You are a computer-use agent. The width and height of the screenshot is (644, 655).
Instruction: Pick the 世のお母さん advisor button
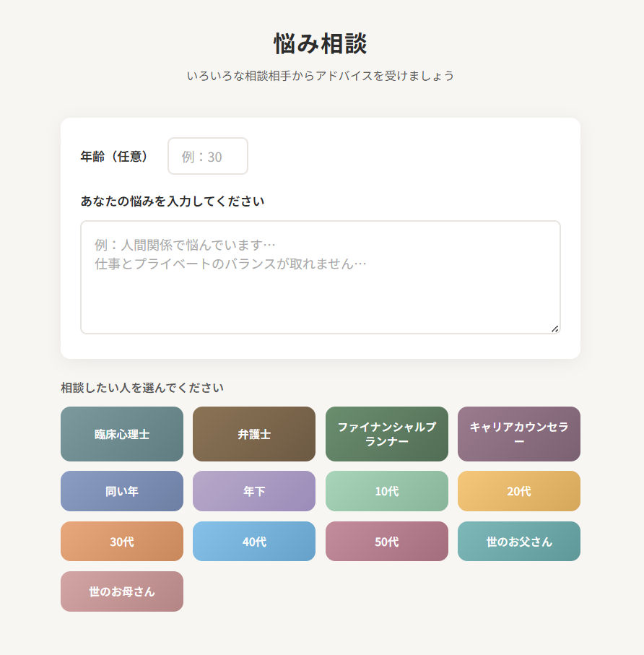pyautogui.click(x=122, y=591)
